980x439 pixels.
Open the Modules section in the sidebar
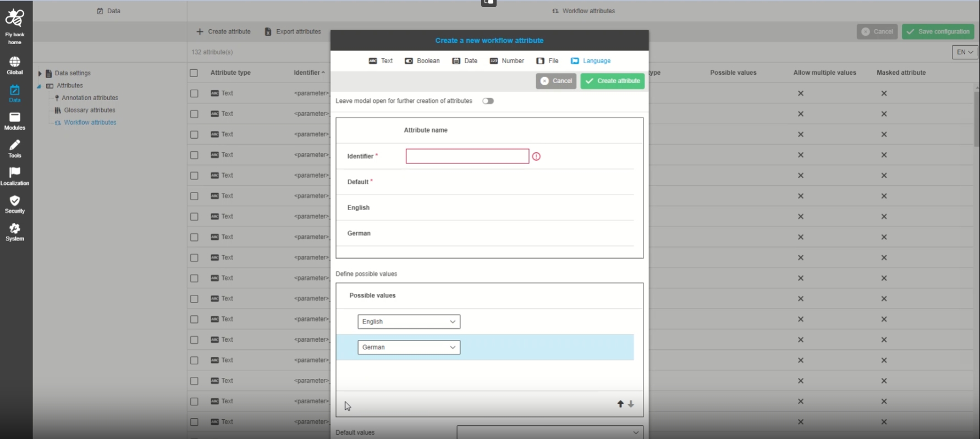click(15, 121)
